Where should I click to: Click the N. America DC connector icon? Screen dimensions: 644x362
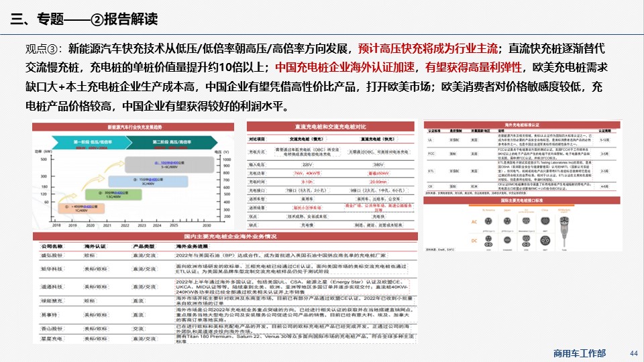point(488,241)
